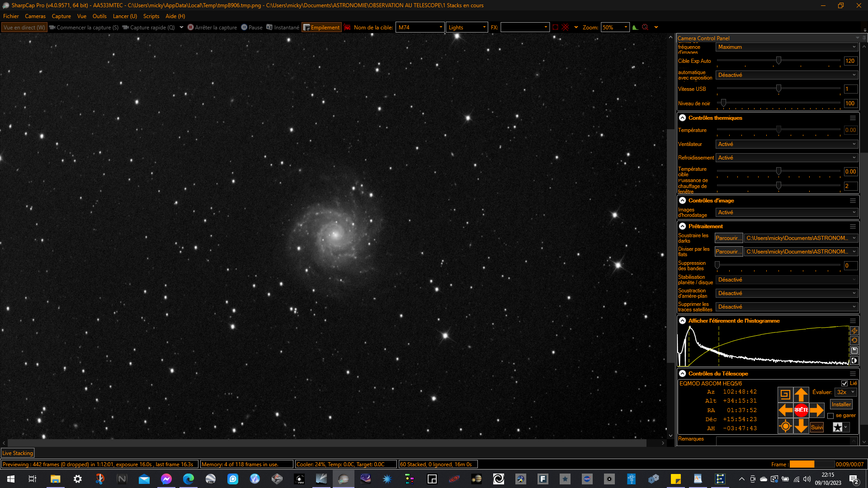Open the Supprimer les traces satellites dropdown
The height and width of the screenshot is (488, 868).
[787, 307]
